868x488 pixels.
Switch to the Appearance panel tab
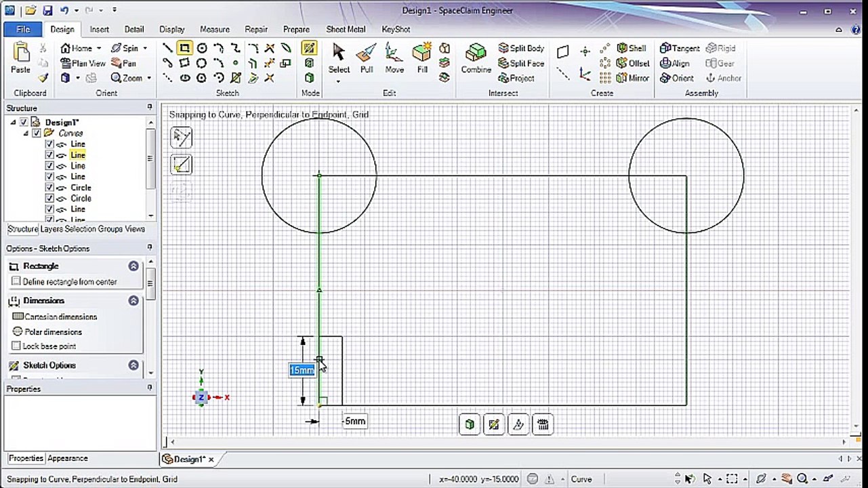click(67, 458)
